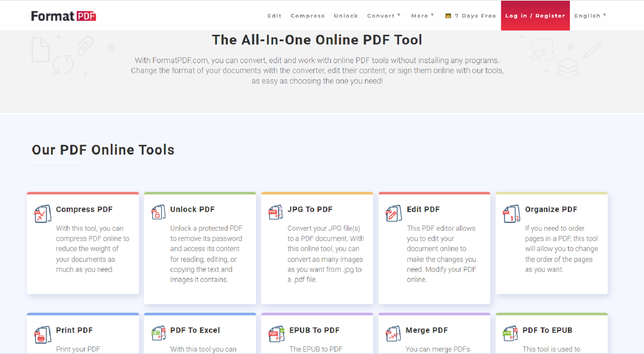
Task: Click the Log in / Register button
Action: (535, 15)
